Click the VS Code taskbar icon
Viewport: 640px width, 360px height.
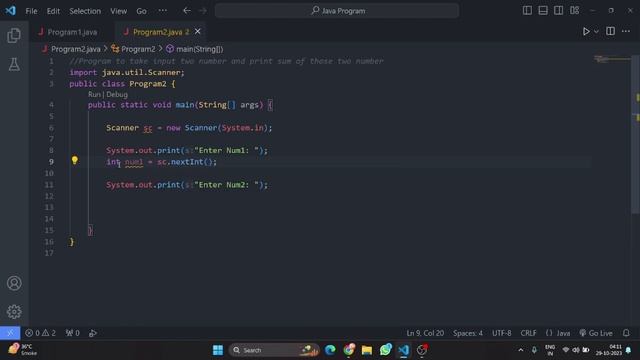coord(404,350)
